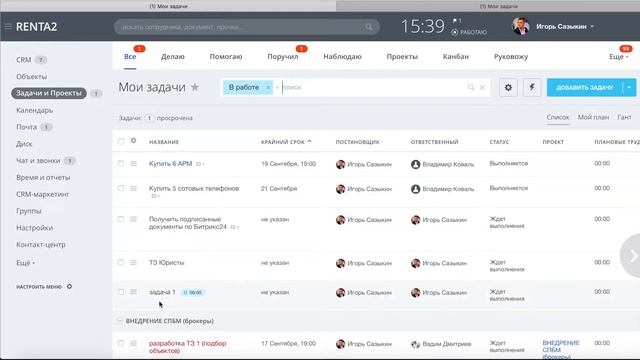This screenshot has height=360, width=640.
Task: Open Почта in the left sidebar
Action: click(x=27, y=127)
